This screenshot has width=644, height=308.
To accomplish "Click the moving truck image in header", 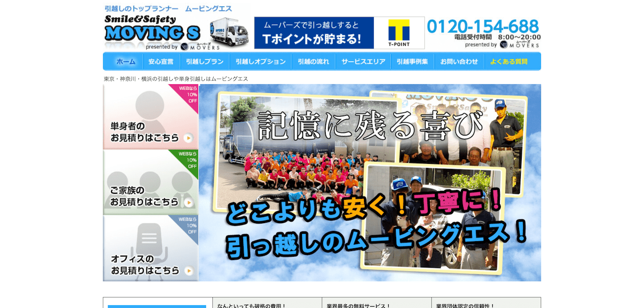I will (228, 32).
